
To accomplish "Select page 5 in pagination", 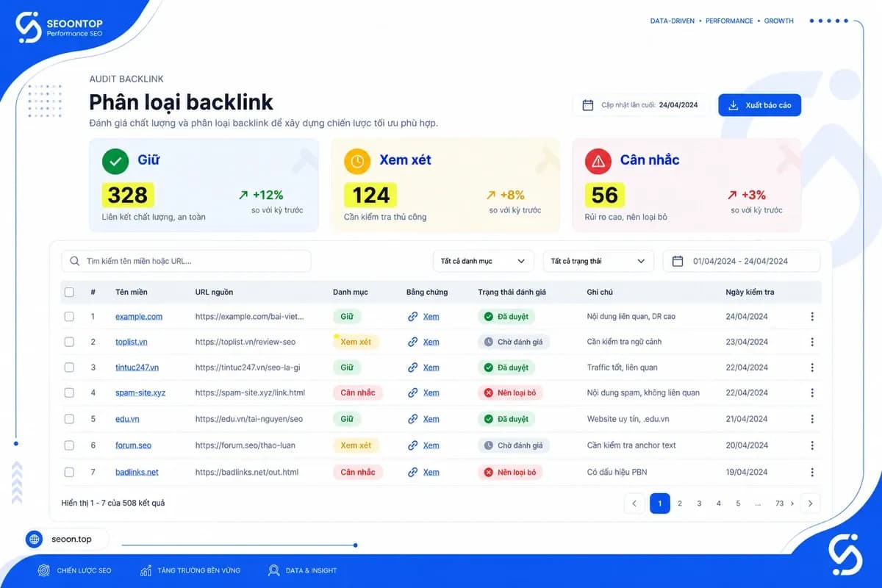I will (738, 503).
